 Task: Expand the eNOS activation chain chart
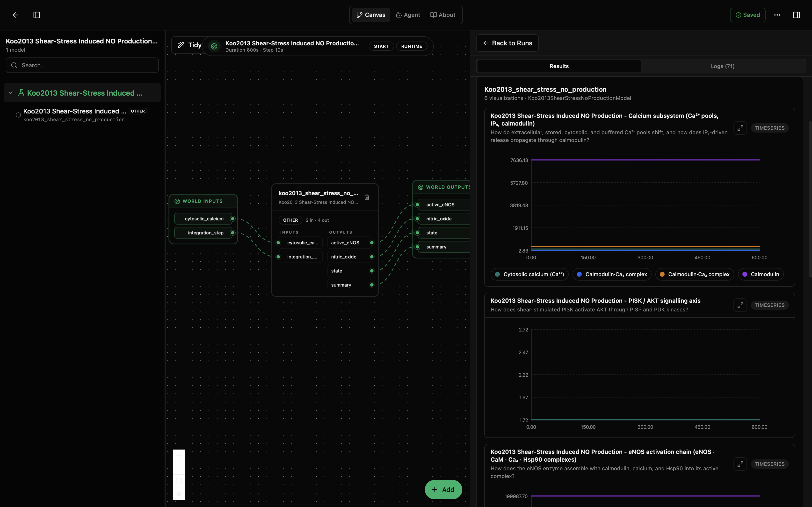740,464
